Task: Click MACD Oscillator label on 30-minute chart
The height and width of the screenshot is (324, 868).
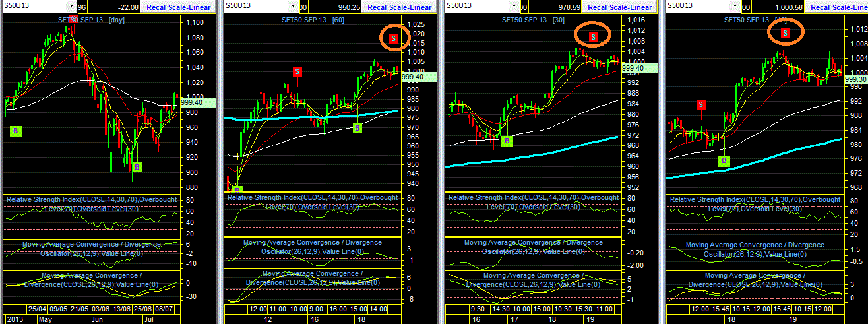Action: [x=534, y=247]
